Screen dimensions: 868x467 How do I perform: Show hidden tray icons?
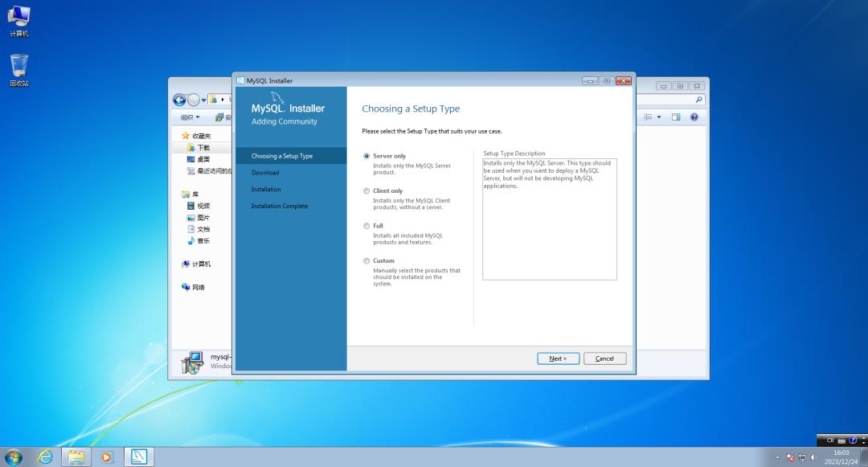[777, 458]
